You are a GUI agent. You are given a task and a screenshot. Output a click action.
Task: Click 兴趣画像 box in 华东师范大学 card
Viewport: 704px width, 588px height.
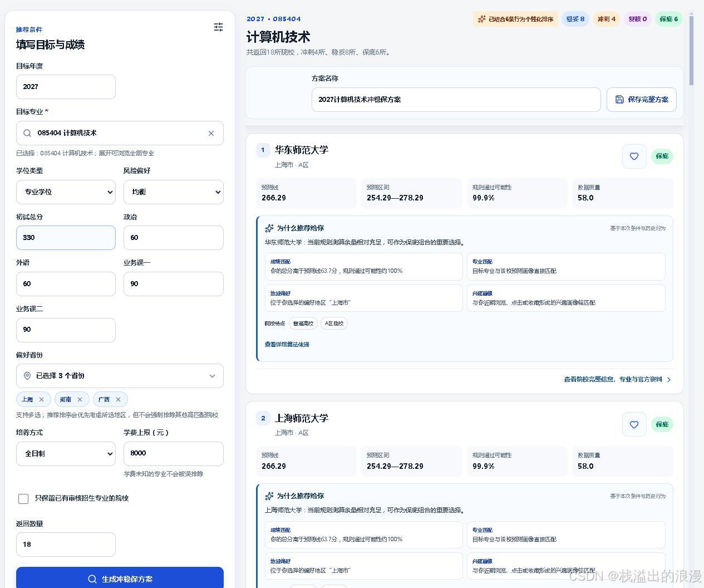coord(566,298)
